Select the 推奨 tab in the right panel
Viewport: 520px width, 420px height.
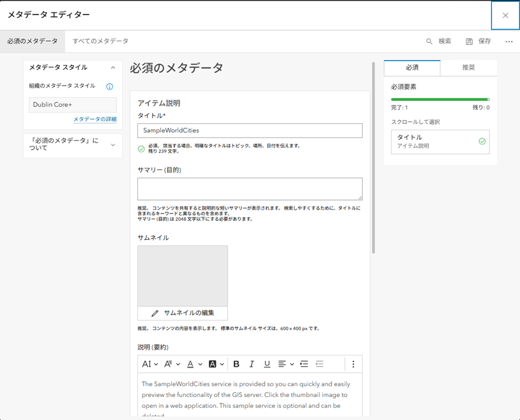coord(468,68)
